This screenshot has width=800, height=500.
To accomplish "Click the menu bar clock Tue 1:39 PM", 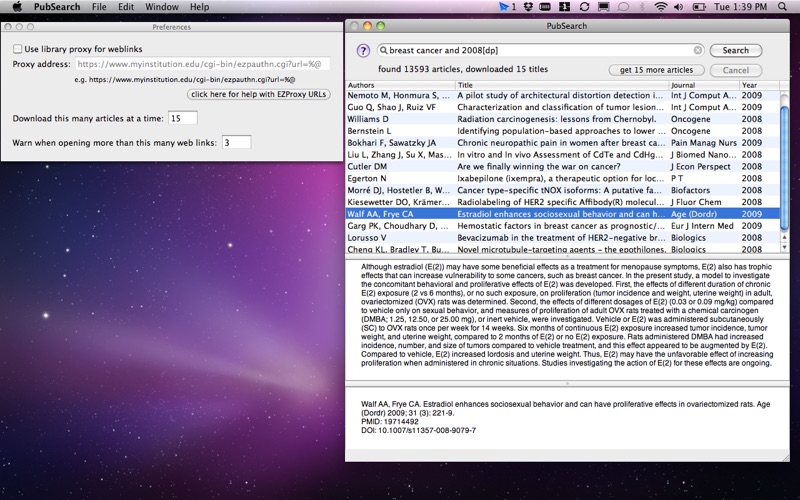I will tap(740, 7).
